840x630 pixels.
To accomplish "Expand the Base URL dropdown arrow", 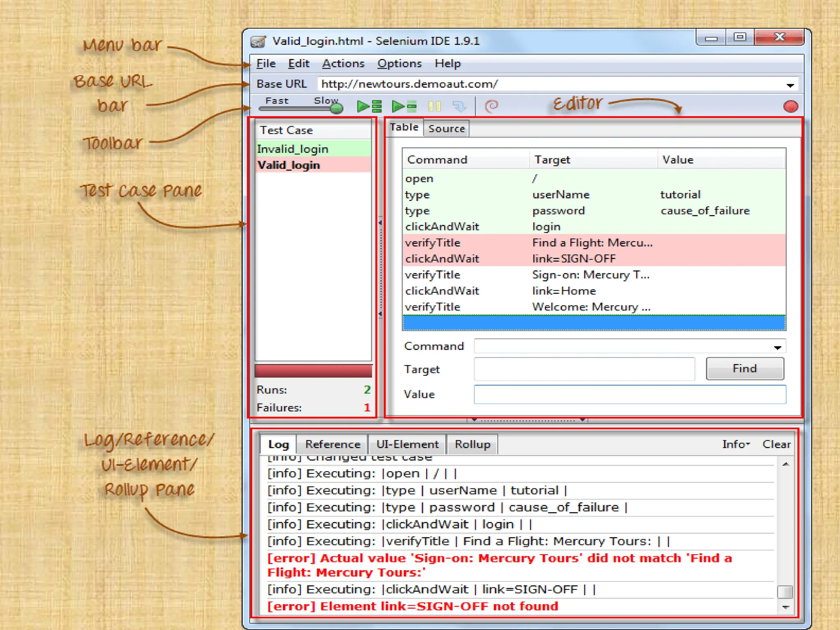I will (790, 85).
